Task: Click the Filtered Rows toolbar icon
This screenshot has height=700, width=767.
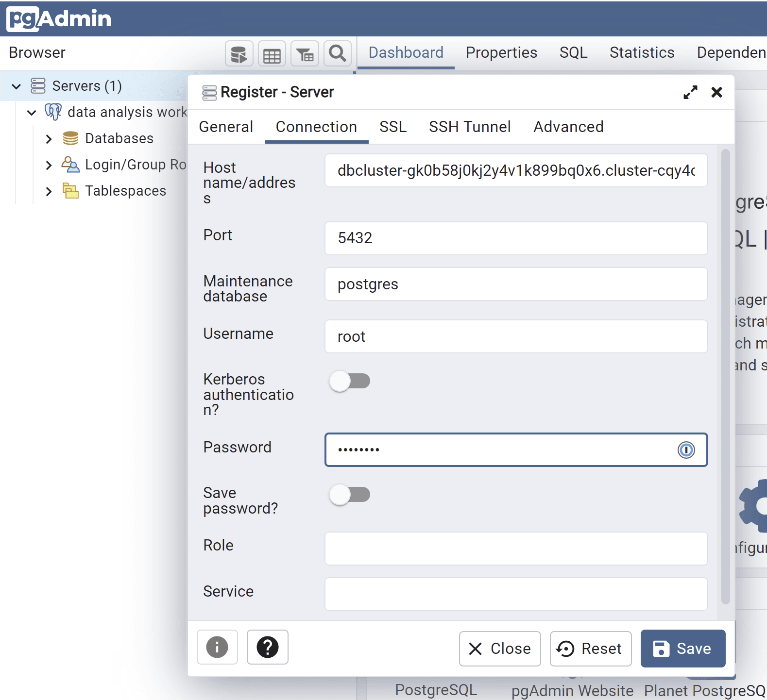Action: coord(305,54)
